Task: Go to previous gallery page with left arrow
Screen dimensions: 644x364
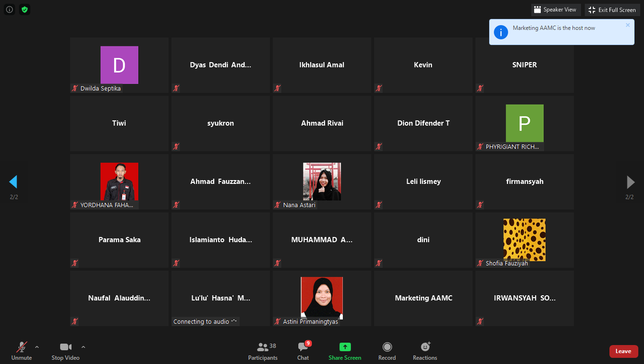Action: tap(13, 182)
